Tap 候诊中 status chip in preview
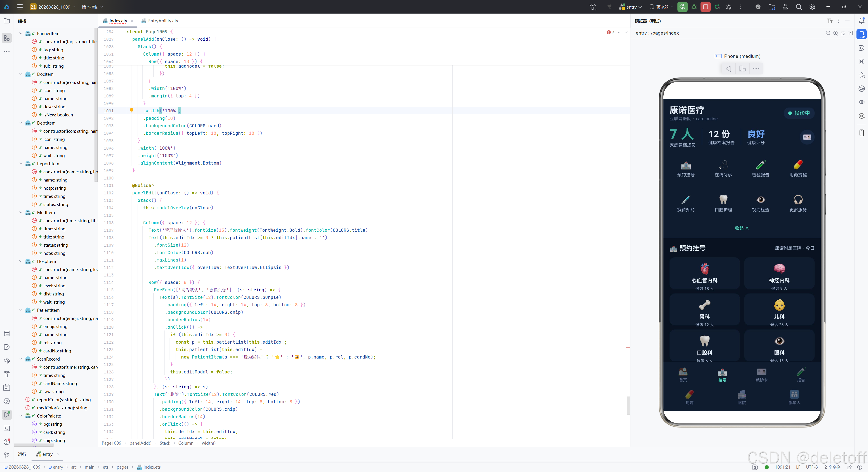 pyautogui.click(x=799, y=113)
